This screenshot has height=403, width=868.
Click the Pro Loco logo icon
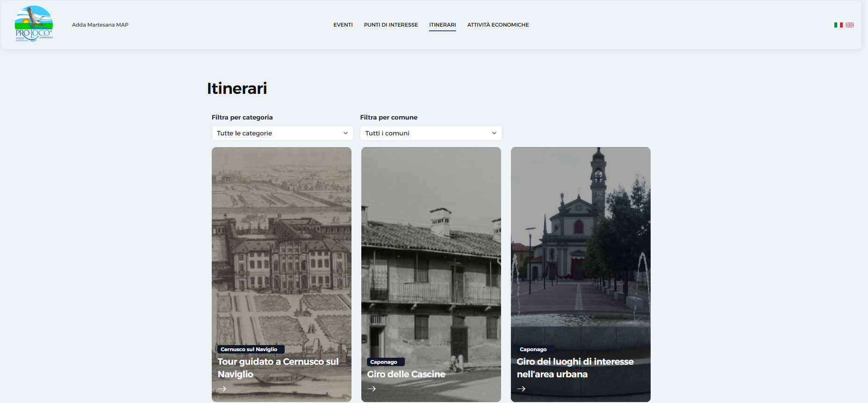(34, 24)
